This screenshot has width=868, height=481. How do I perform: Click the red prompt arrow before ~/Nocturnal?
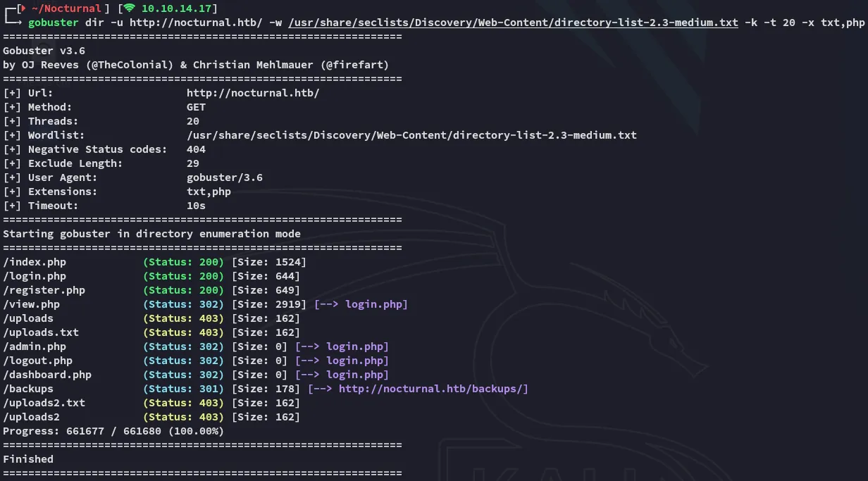tap(22, 8)
